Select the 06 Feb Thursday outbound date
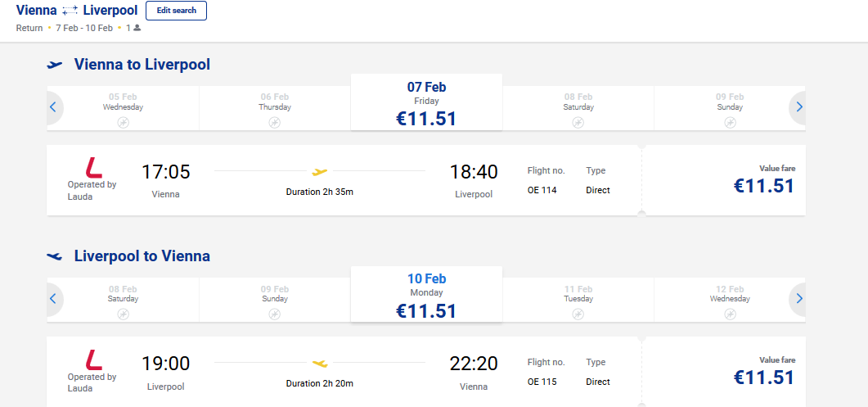This screenshot has height=407, width=868. (x=275, y=109)
